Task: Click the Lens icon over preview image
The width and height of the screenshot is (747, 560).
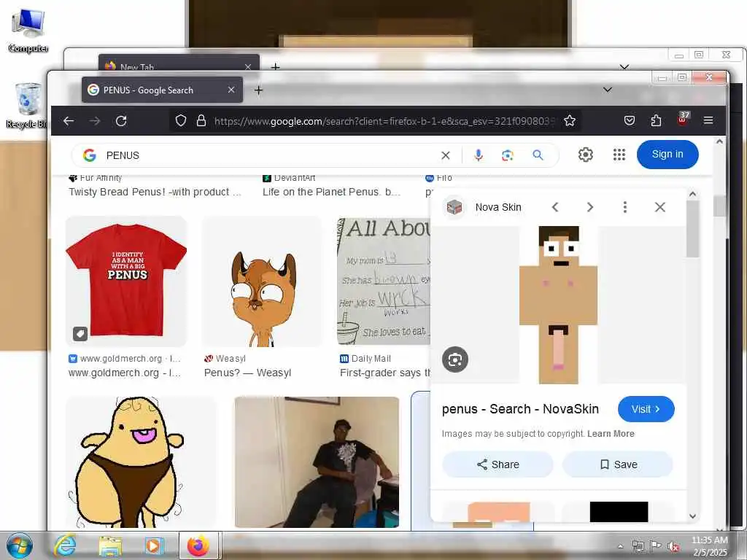Action: point(455,359)
